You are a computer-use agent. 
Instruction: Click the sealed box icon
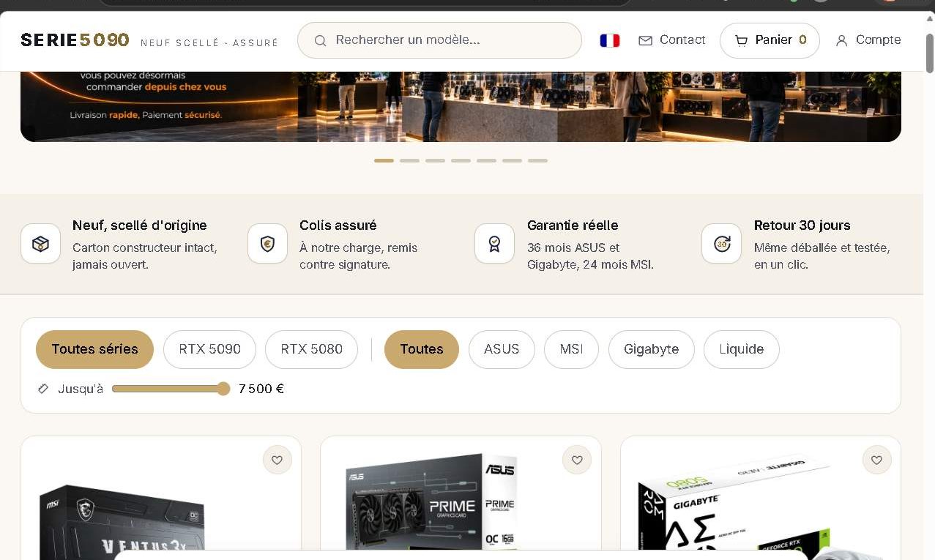click(x=41, y=244)
